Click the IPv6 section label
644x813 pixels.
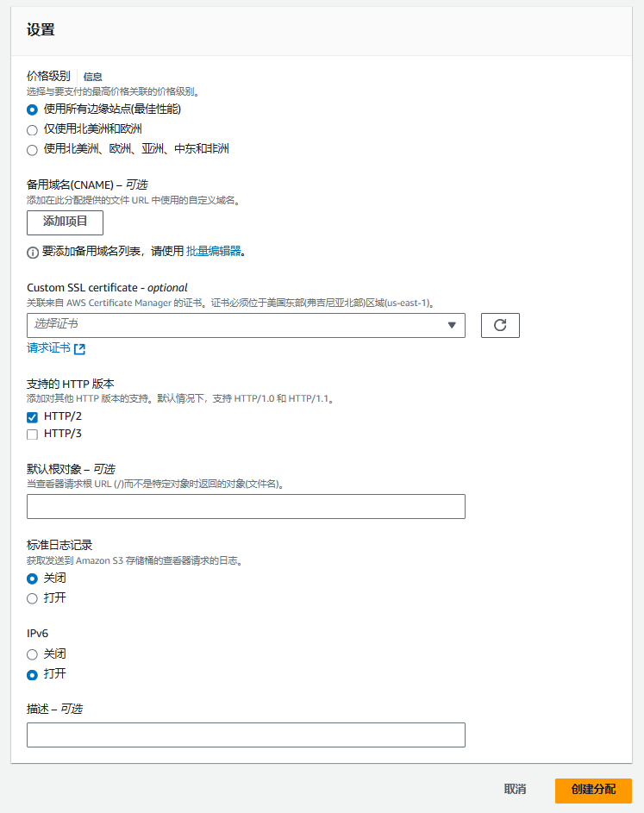[37, 633]
